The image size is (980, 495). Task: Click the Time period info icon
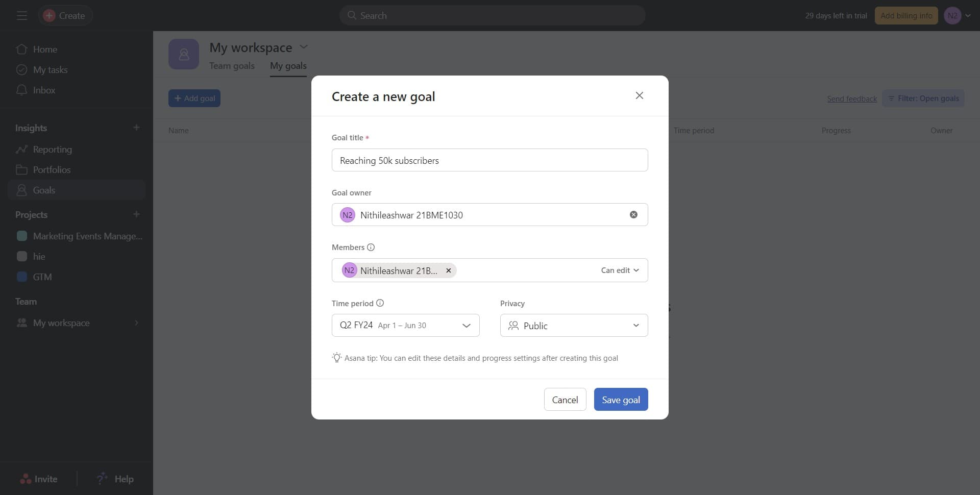(x=380, y=303)
